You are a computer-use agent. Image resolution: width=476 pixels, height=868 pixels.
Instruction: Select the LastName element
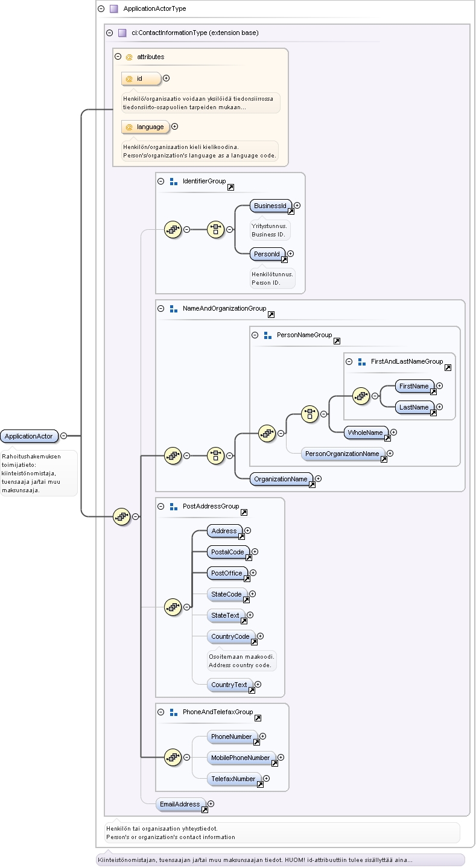coord(415,408)
